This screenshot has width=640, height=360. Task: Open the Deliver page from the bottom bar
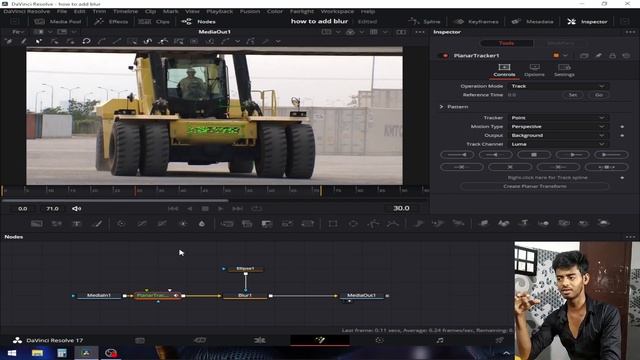click(500, 340)
